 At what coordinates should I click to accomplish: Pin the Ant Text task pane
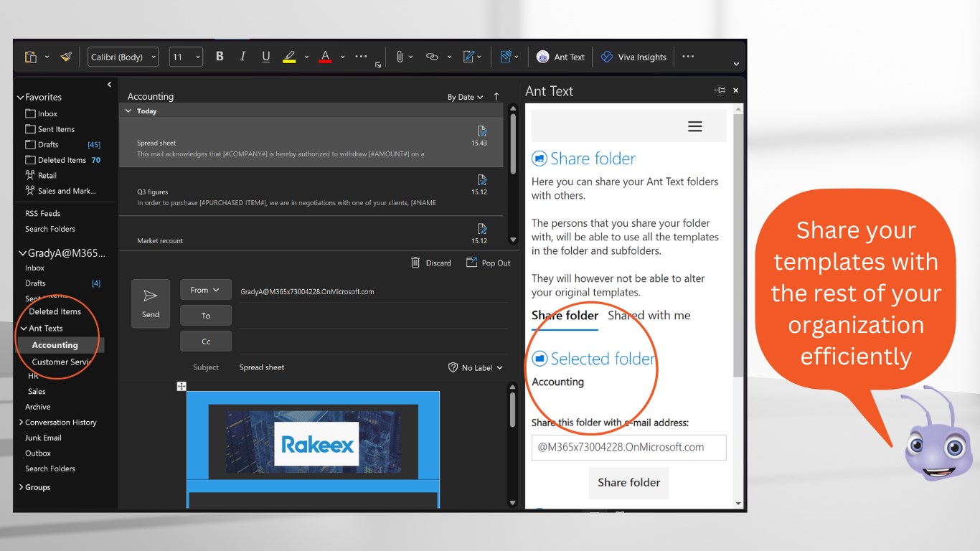[x=720, y=90]
